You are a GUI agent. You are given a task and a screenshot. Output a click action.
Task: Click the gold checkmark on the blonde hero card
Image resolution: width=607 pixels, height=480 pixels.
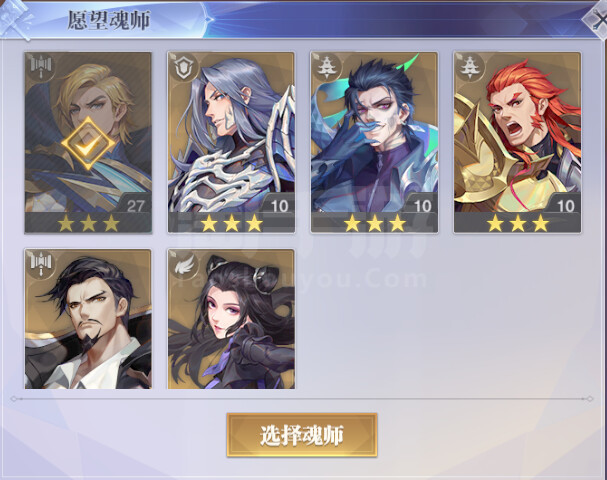coord(88,143)
